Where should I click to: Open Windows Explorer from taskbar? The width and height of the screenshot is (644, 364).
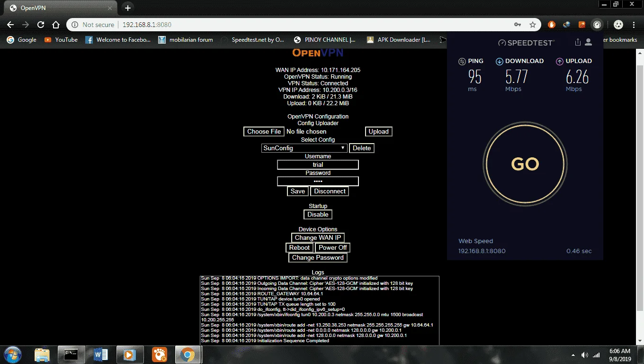coord(42,355)
